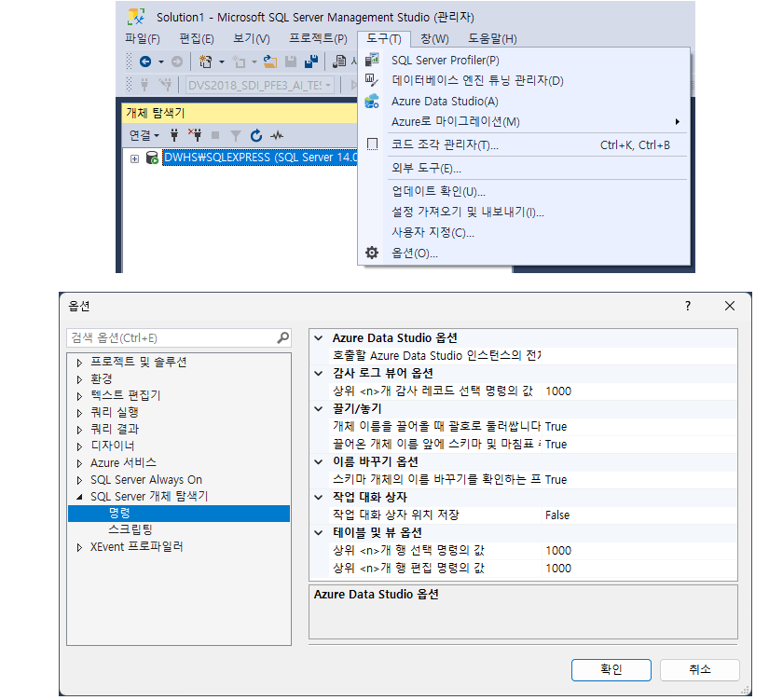Viewport: 769px width, 700px height.
Task: Click the Filter funnel icon in Object Explorer
Action: (236, 135)
